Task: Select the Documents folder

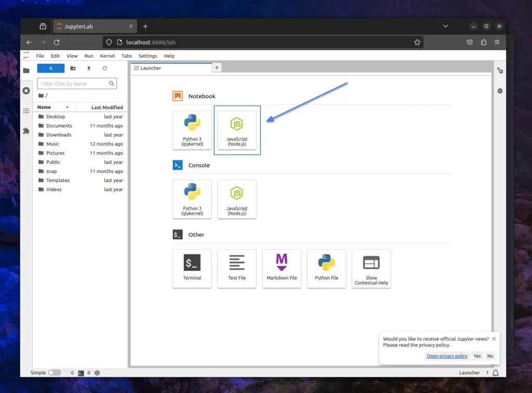Action: [81, 126]
